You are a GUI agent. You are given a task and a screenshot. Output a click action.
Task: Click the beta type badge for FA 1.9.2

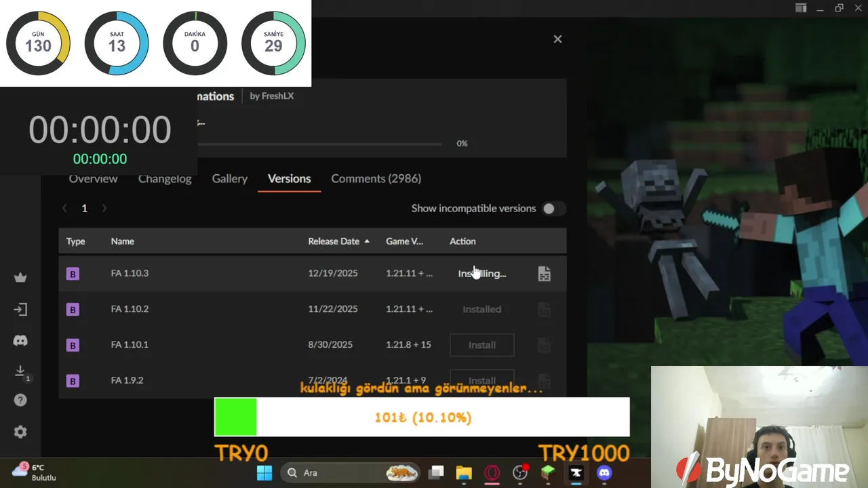[73, 381]
